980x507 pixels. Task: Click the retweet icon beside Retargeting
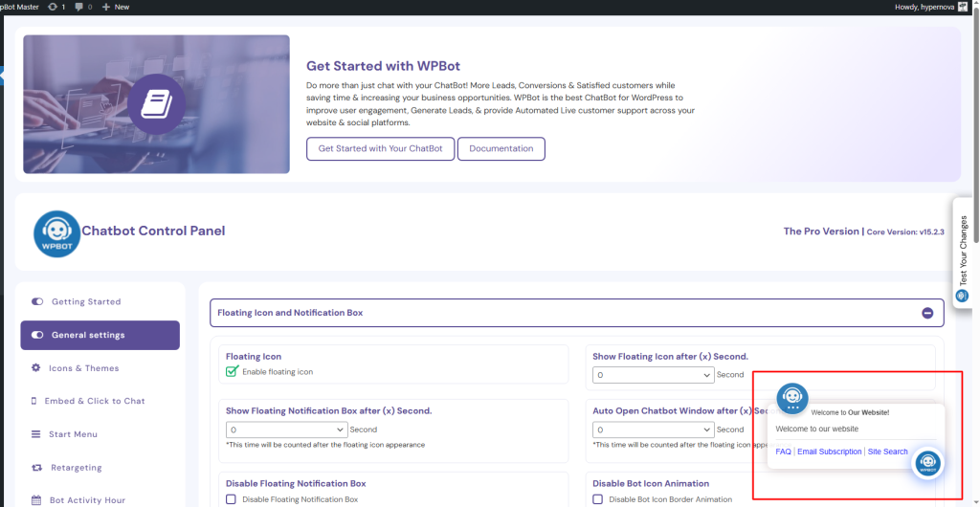(36, 468)
